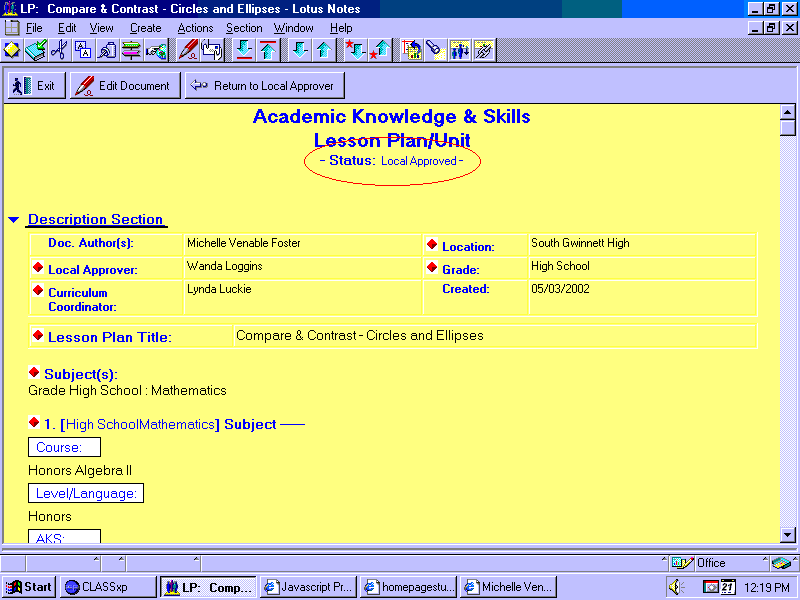
Task: Click the double-A text properties icon
Action: pos(83,50)
